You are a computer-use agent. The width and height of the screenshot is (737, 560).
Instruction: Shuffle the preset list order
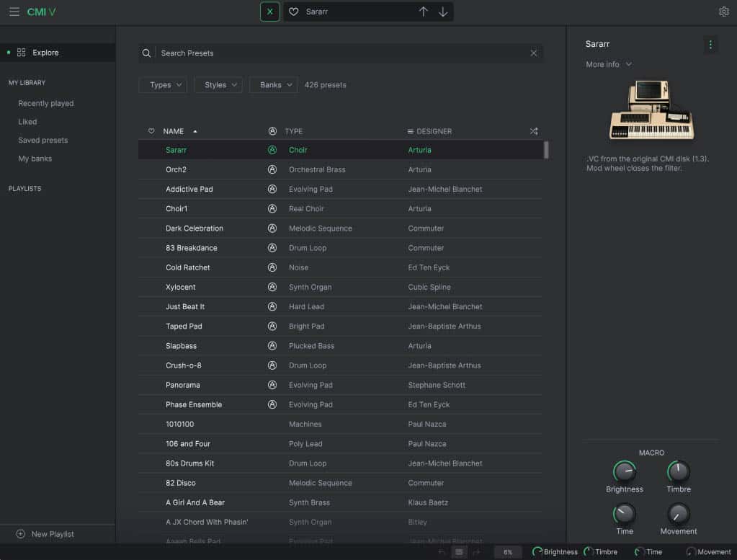coord(534,131)
